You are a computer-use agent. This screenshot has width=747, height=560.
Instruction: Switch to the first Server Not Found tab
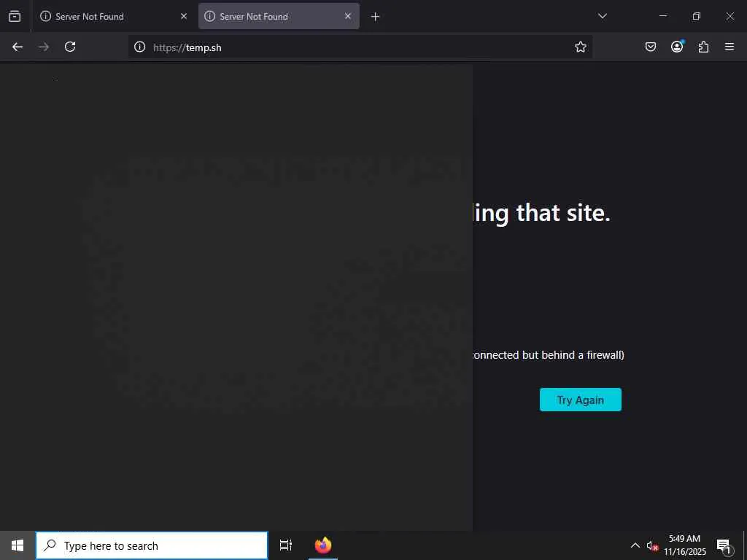click(113, 16)
